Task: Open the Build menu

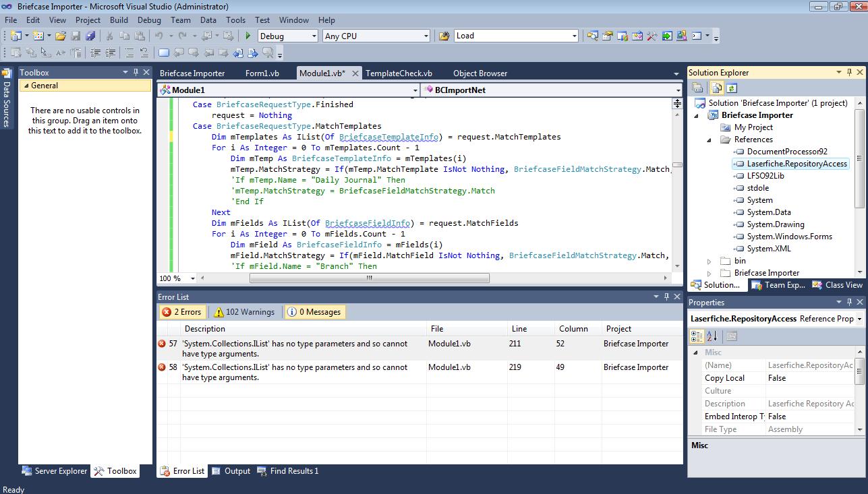Action: pyautogui.click(x=119, y=20)
